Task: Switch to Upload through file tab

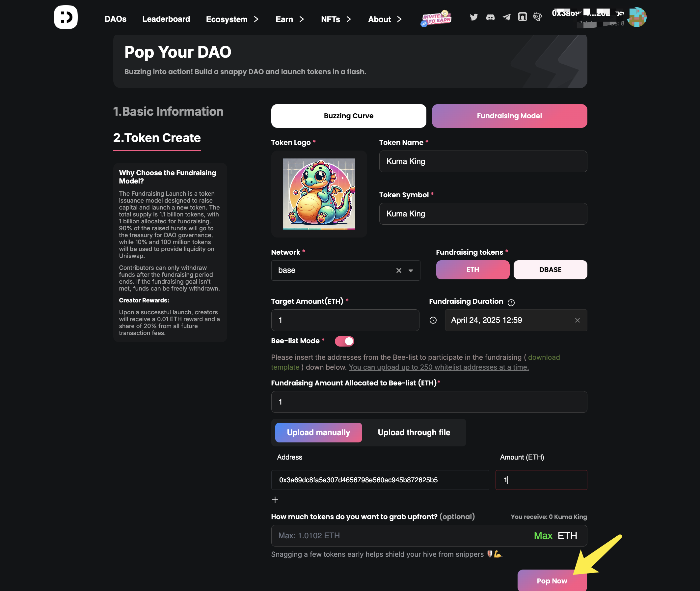Action: click(414, 433)
